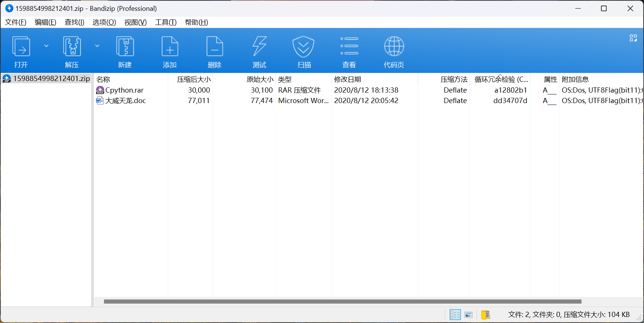Click the Code page (代码页) globe icon
644x323 pixels.
click(x=394, y=47)
